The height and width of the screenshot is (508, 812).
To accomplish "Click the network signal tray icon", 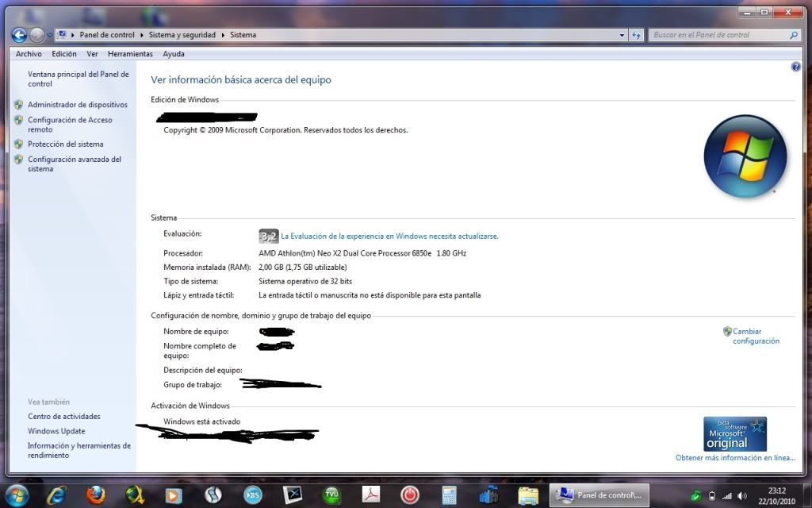I will pyautogui.click(x=727, y=496).
